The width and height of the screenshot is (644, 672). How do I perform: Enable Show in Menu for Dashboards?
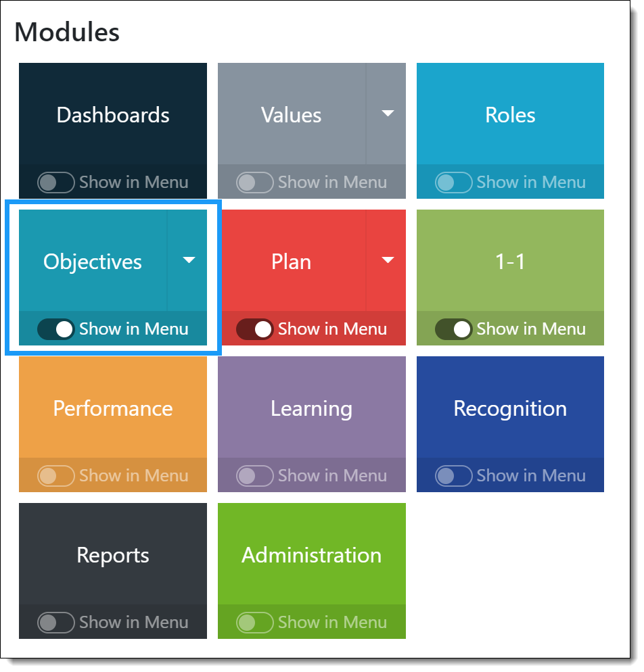tap(56, 183)
